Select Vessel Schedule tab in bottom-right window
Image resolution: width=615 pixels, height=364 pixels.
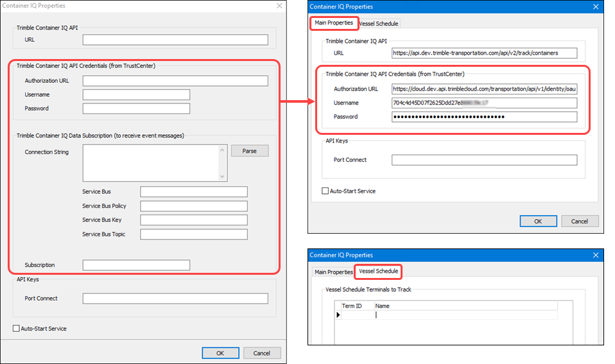pos(379,271)
